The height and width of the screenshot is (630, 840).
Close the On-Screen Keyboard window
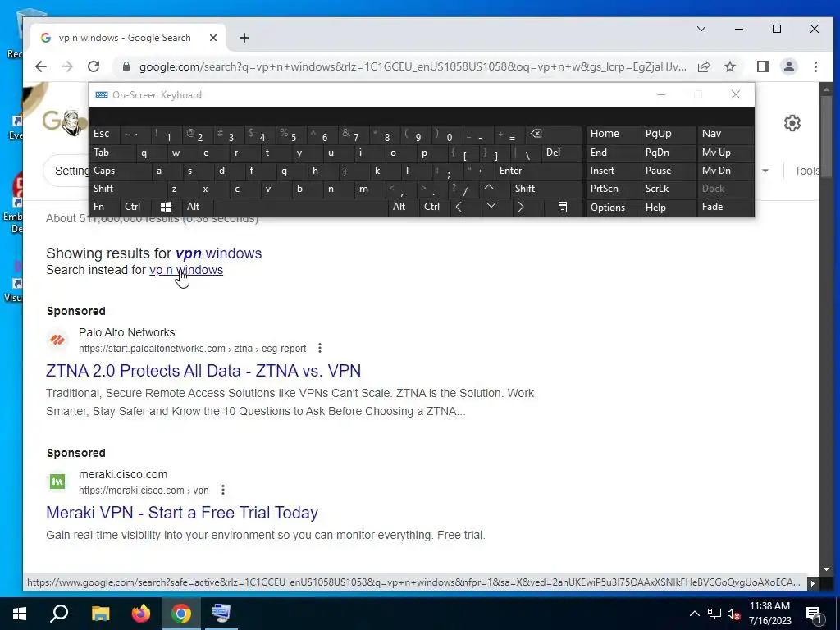[x=736, y=95]
